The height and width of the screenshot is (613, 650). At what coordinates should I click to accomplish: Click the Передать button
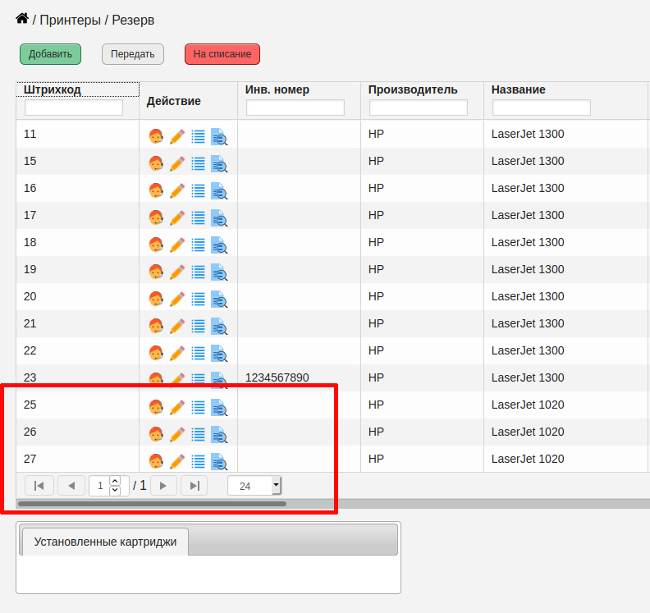click(x=133, y=54)
